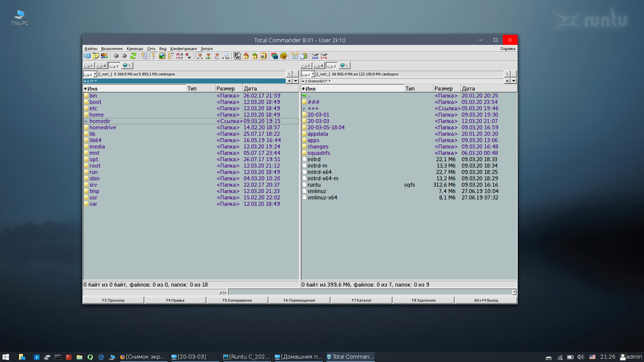Open the Конфигурация menu

pos(184,49)
